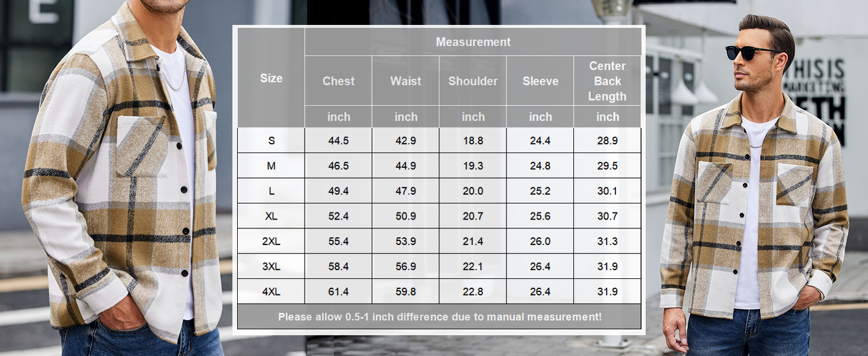Screen dimensions: 868x356
Task: Click the 44.5 chest measurement cell
Action: [x=339, y=141]
